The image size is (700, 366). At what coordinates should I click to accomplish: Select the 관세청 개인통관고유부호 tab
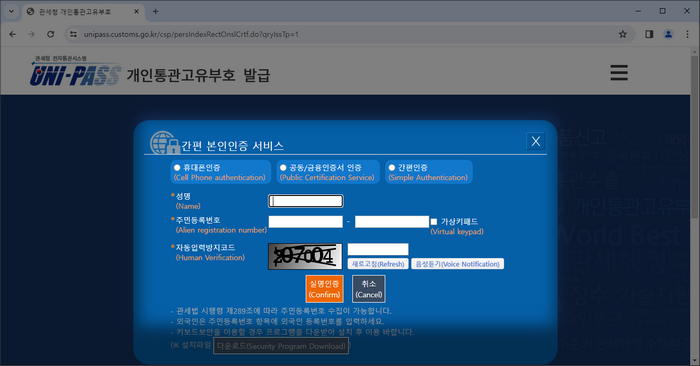click(83, 12)
